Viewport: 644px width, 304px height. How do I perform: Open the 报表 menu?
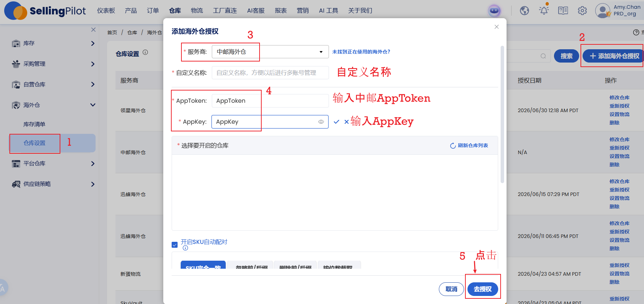pyautogui.click(x=281, y=11)
